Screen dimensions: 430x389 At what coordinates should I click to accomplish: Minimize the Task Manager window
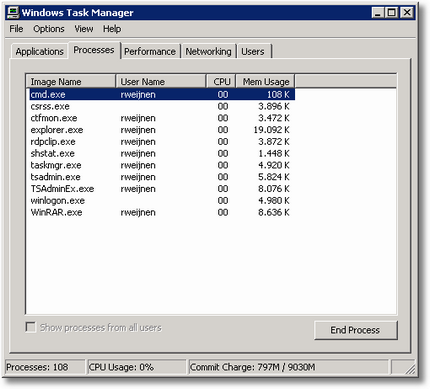pyautogui.click(x=377, y=13)
